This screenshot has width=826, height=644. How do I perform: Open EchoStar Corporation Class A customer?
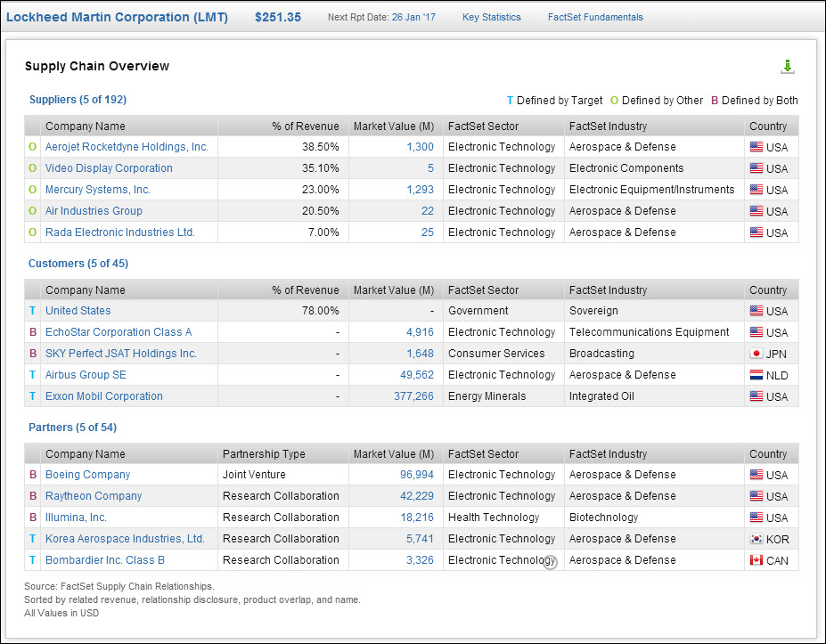tap(119, 332)
